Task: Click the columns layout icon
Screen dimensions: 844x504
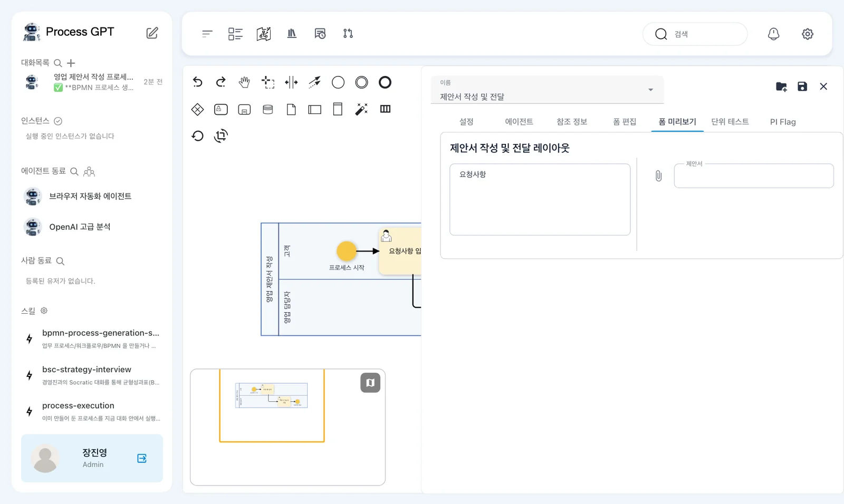Action: (x=385, y=109)
